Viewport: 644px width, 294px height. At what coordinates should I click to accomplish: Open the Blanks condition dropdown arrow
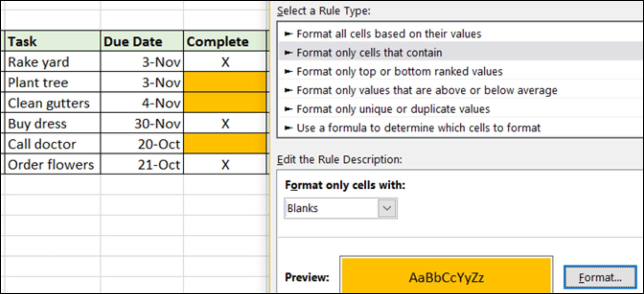[x=387, y=208]
